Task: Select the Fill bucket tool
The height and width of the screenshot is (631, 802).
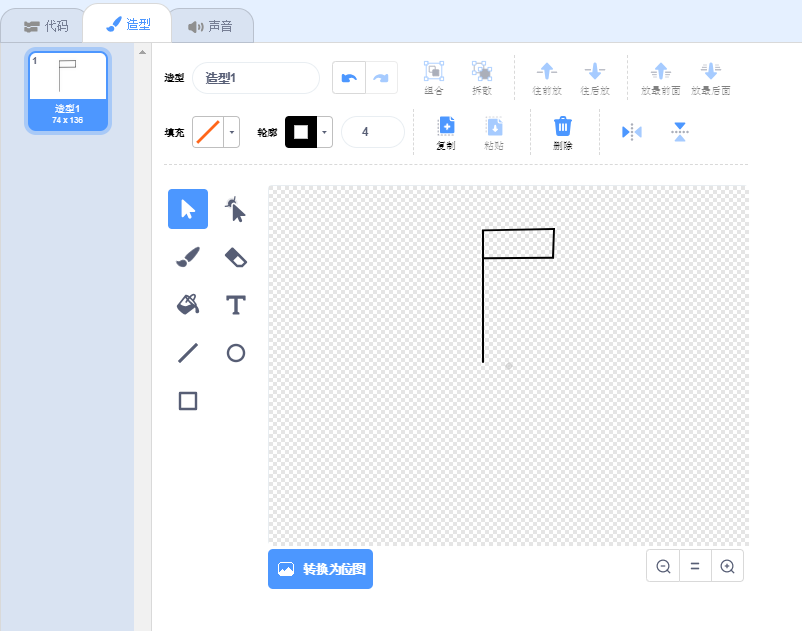Action: click(x=188, y=305)
